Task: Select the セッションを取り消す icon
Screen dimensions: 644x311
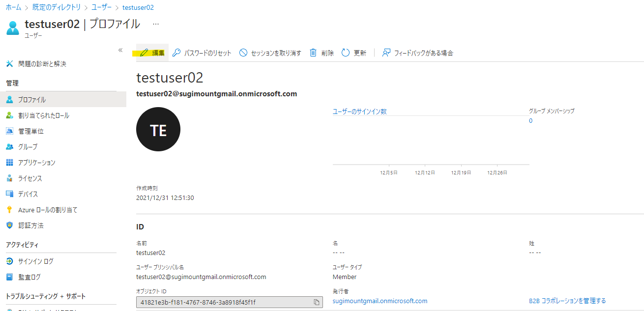Action: 243,53
